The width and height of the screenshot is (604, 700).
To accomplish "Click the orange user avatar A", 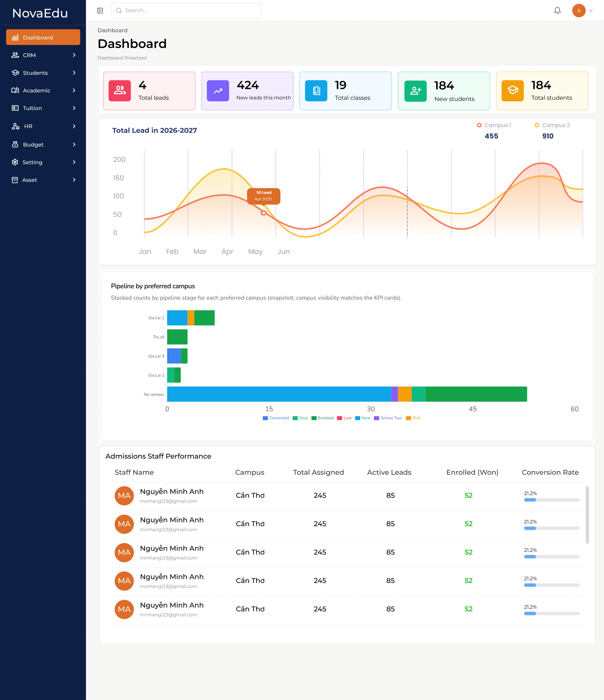I will (579, 10).
